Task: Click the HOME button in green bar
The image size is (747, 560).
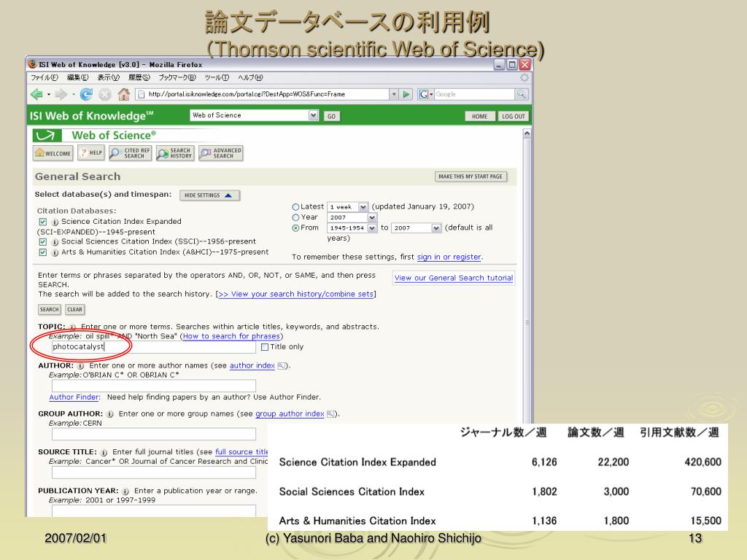Action: point(480,116)
